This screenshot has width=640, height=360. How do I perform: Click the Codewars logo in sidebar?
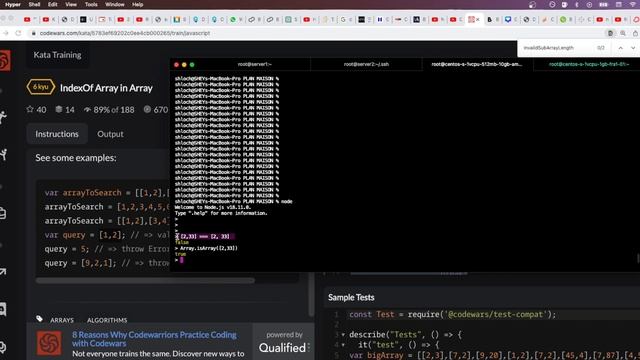[4, 60]
